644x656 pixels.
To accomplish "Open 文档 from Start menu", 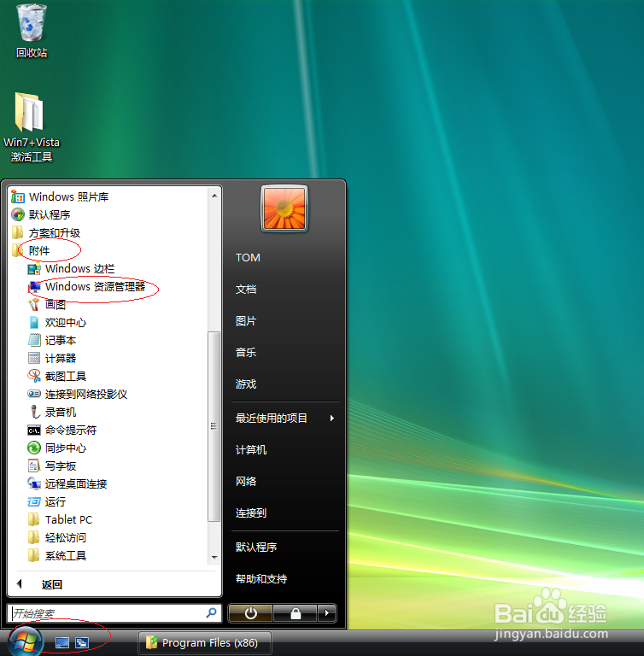I will tap(246, 289).
